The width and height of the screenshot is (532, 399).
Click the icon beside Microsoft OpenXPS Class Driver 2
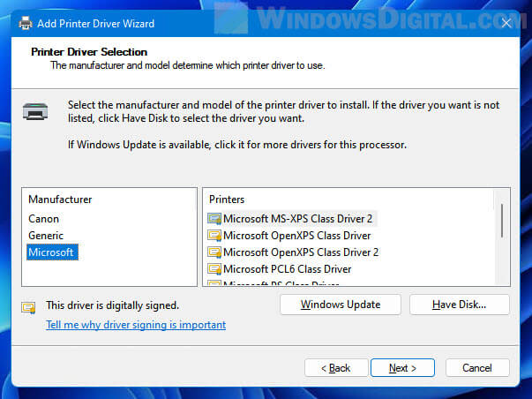[x=214, y=252]
